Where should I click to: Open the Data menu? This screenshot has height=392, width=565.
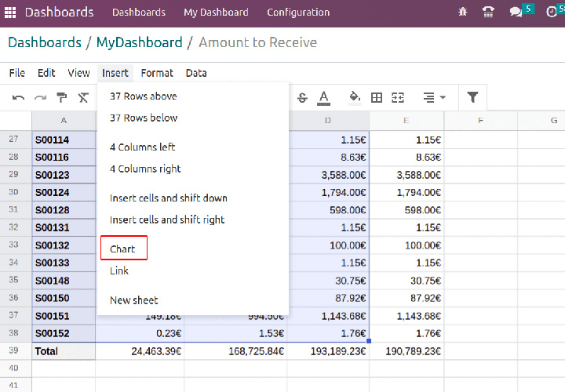pyautogui.click(x=196, y=73)
